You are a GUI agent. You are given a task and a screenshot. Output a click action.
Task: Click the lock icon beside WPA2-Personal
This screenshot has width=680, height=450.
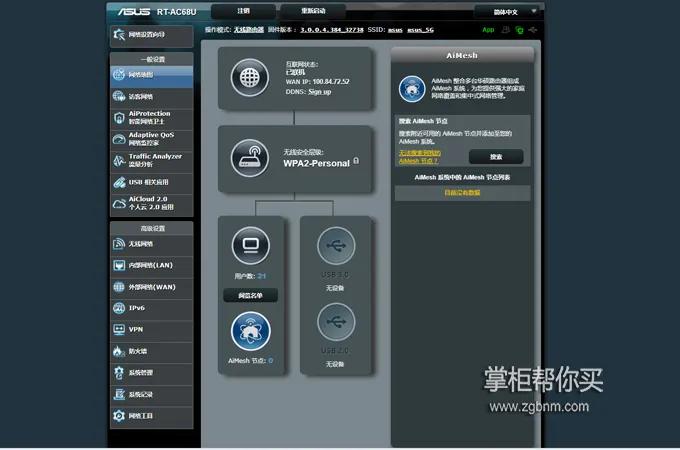click(356, 161)
